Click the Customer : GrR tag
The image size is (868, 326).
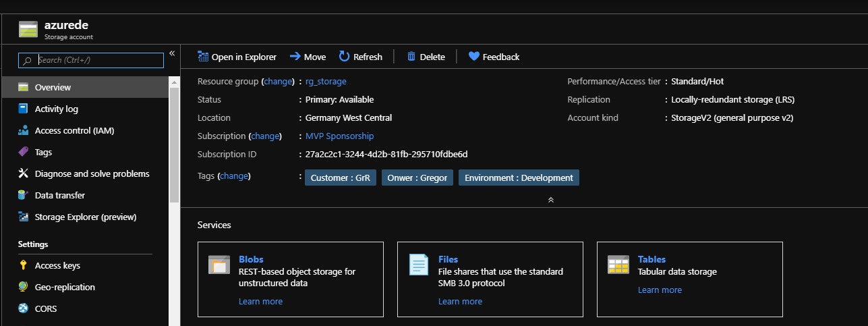click(x=341, y=178)
